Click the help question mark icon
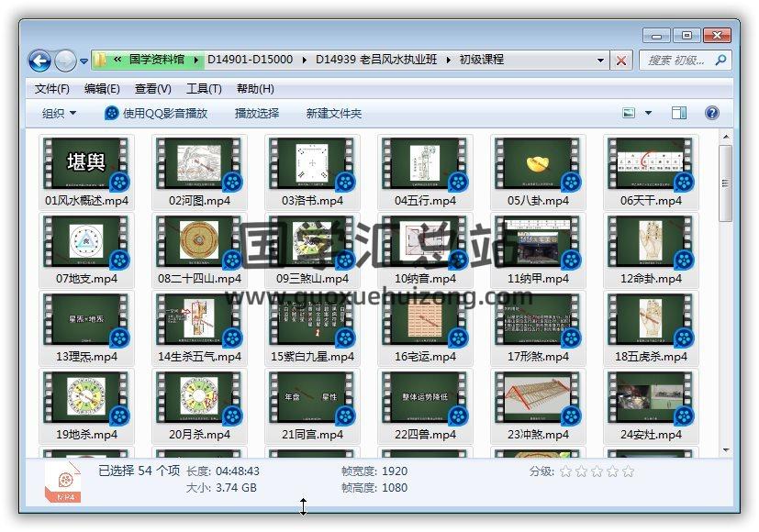Image resolution: width=759 pixels, height=532 pixels. click(x=711, y=113)
